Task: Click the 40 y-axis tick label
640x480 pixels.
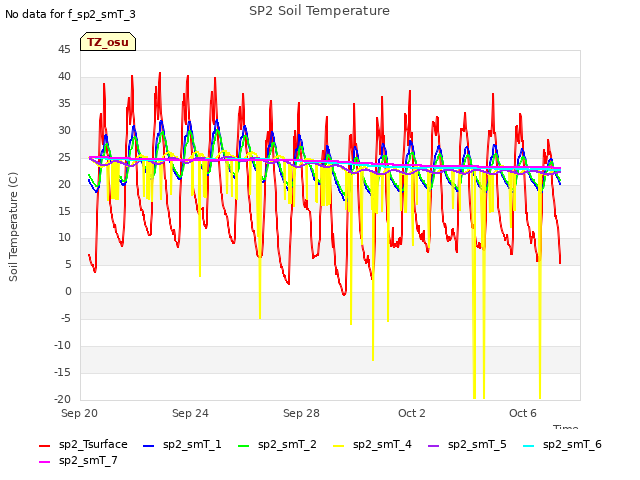Action: point(64,77)
